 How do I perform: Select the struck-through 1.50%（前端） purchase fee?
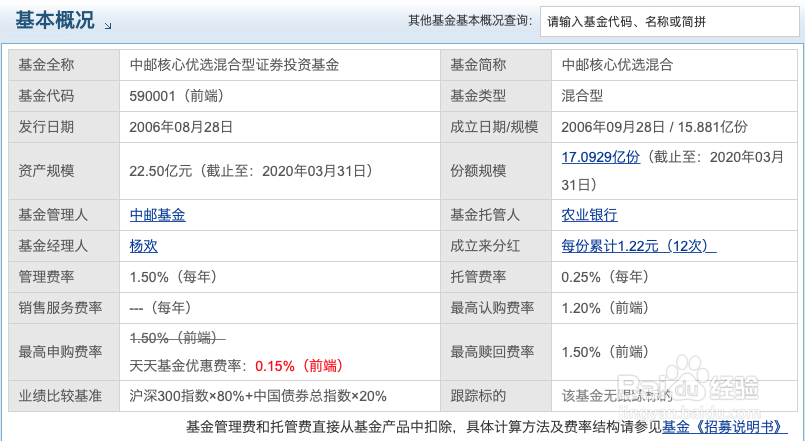click(x=178, y=338)
